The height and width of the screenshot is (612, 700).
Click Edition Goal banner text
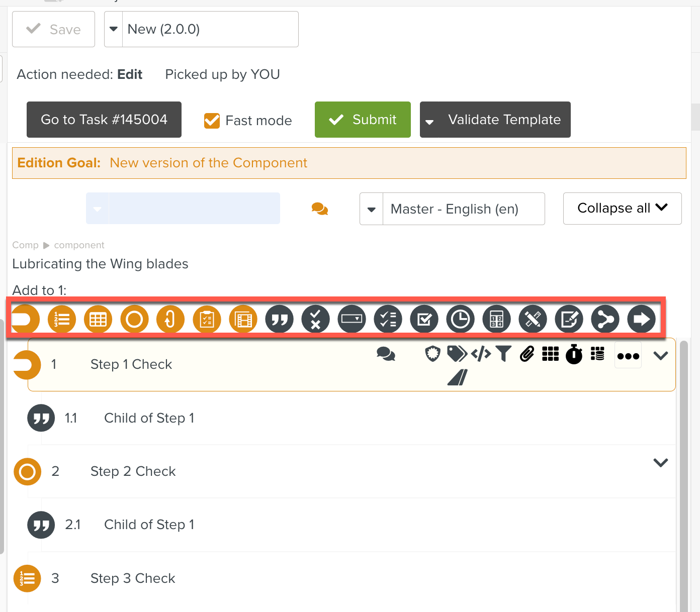pos(162,163)
